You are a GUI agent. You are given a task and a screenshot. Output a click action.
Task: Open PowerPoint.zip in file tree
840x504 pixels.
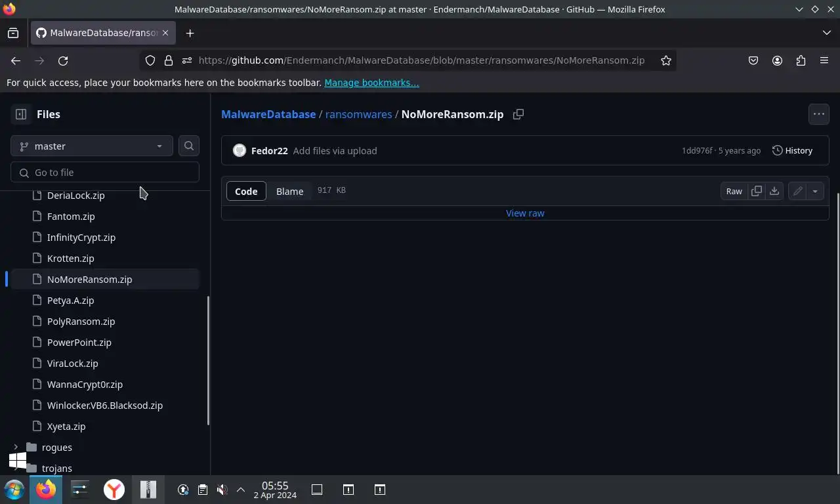(79, 343)
